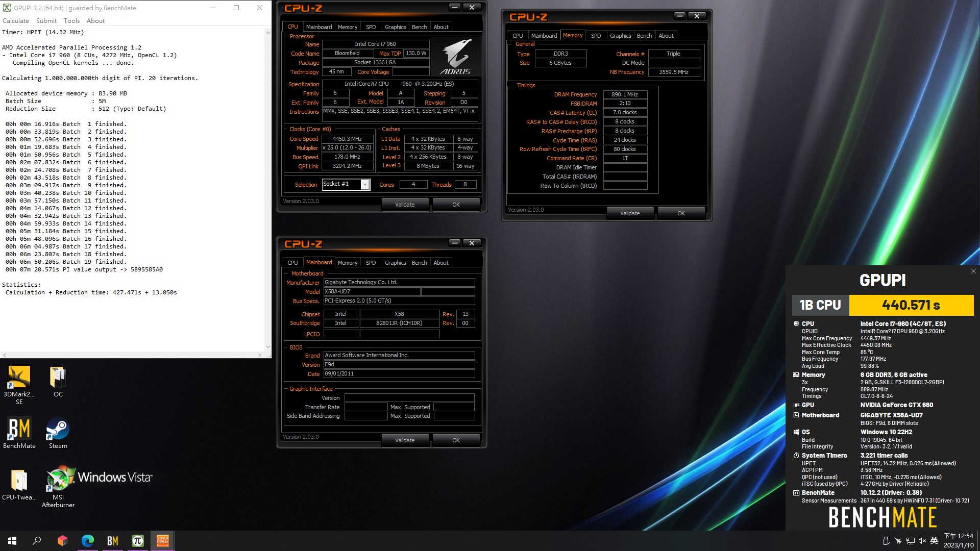
Task: Open Microsoft Edge from taskbar
Action: tap(88, 541)
